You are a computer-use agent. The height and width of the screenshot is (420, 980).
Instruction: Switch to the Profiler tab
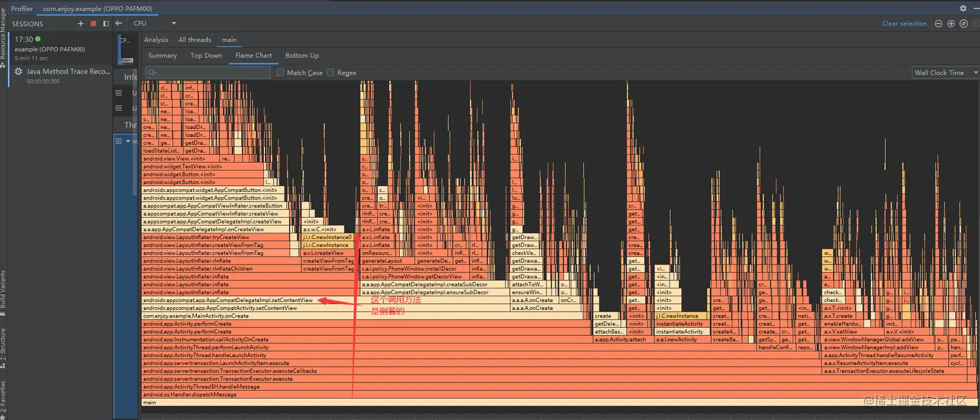point(22,8)
